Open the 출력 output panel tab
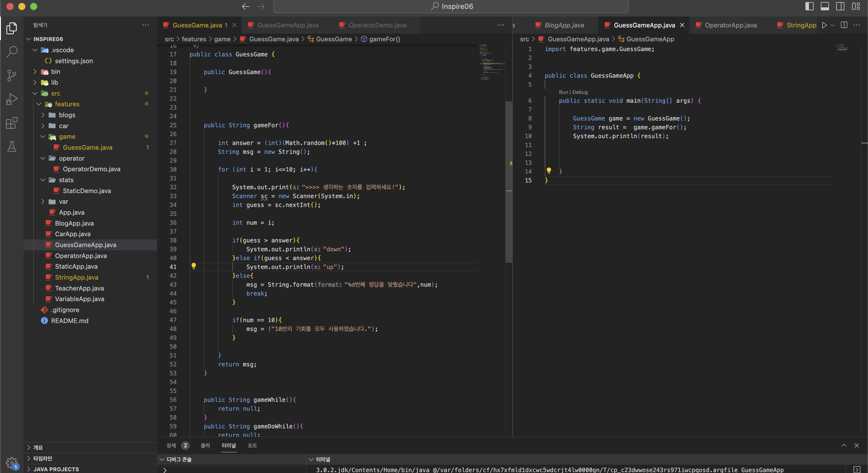This screenshot has height=473, width=868. 205,445
